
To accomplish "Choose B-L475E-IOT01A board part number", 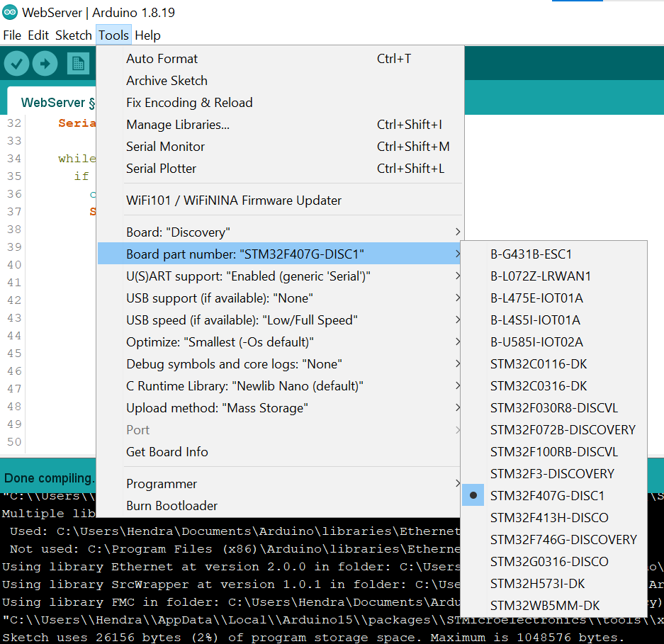I will point(554,298).
